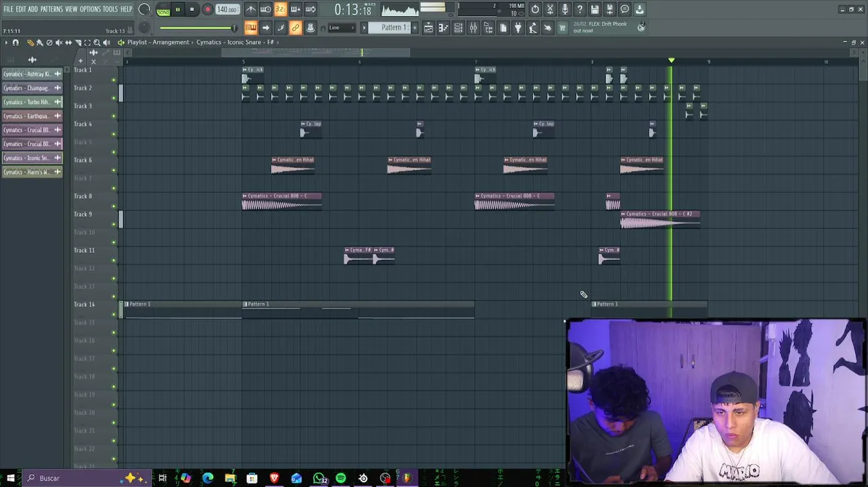
Task: Click the main pitch knob
Action: click(x=144, y=28)
